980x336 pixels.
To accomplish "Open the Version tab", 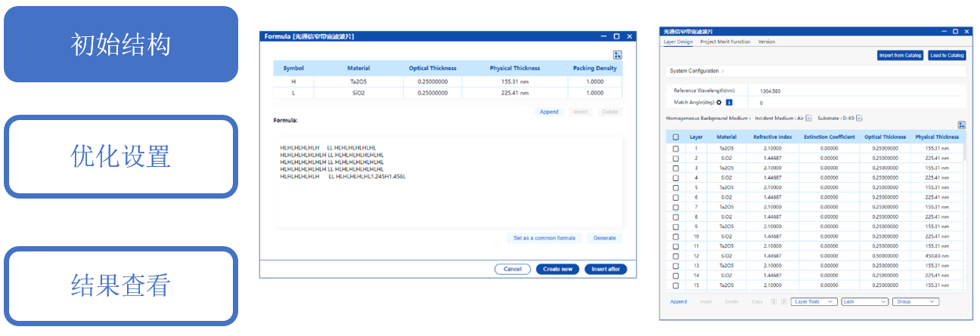I will (x=766, y=42).
